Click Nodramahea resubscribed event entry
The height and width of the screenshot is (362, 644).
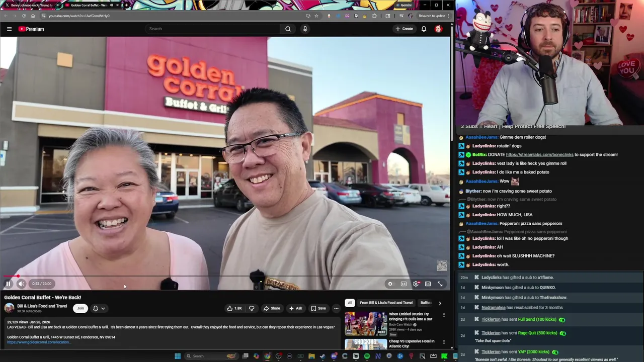522,308
